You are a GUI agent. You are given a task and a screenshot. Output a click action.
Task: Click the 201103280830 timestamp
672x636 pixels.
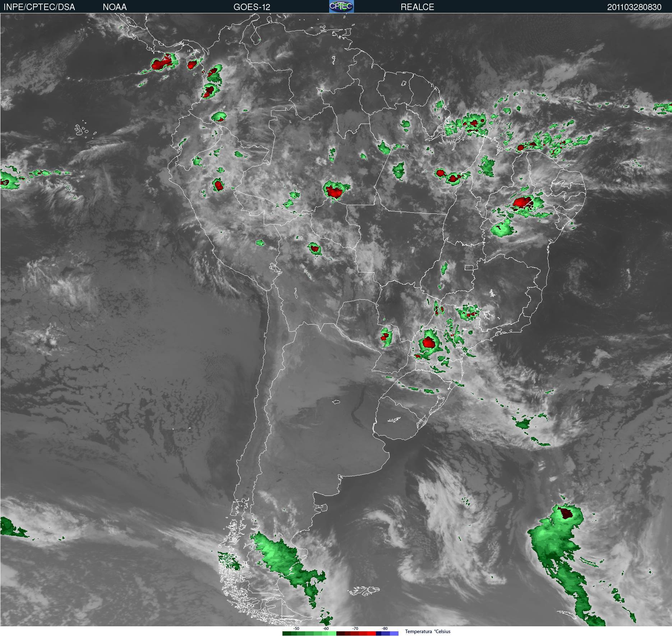point(634,7)
